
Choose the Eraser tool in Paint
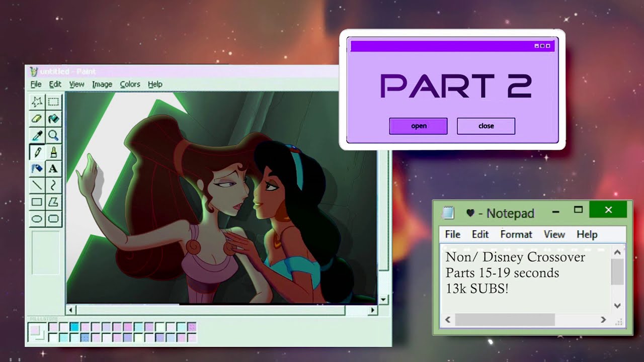click(37, 119)
